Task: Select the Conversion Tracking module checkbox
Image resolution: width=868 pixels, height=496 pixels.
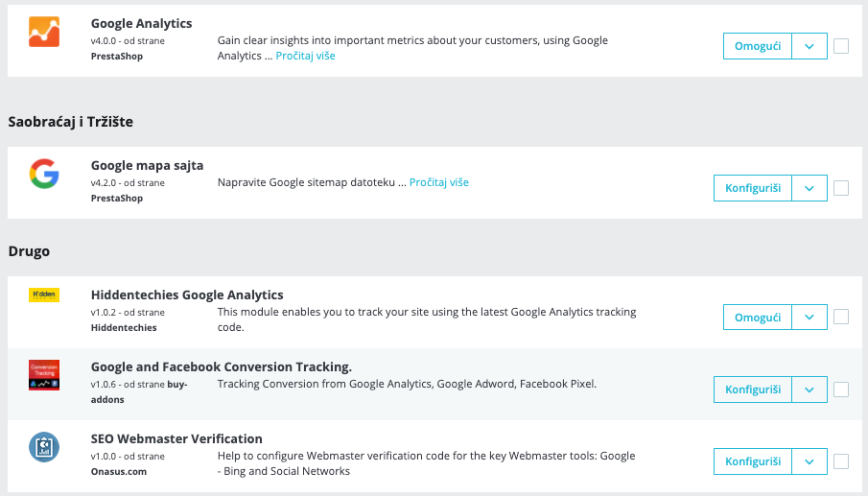Action: point(841,390)
